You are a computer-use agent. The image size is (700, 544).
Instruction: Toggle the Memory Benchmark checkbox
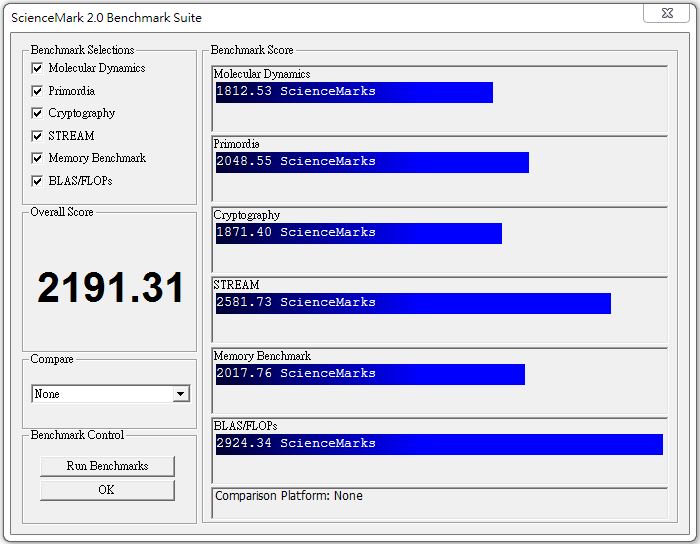(x=37, y=158)
